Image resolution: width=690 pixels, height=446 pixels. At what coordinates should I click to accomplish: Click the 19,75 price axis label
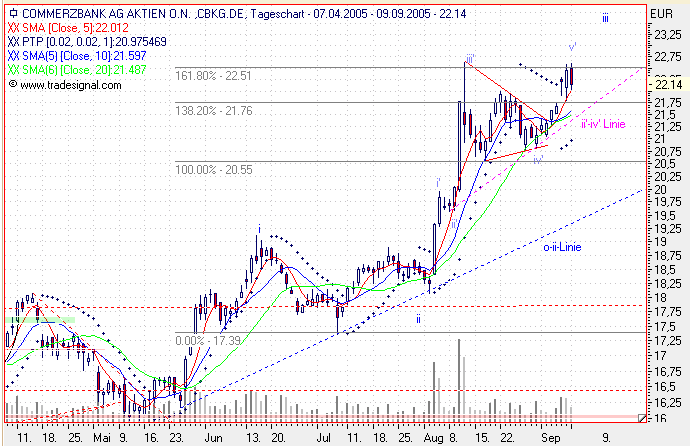[668, 202]
